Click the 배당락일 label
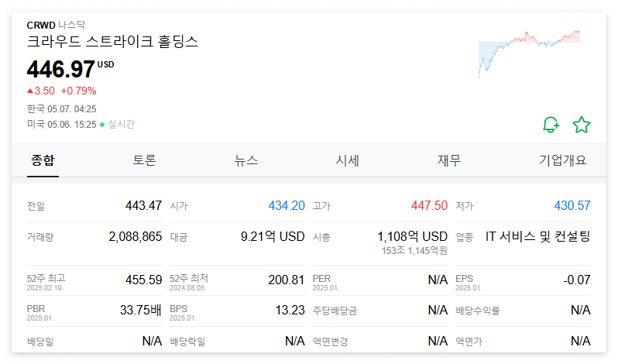Image resolution: width=618 pixels, height=364 pixels. coord(187,342)
